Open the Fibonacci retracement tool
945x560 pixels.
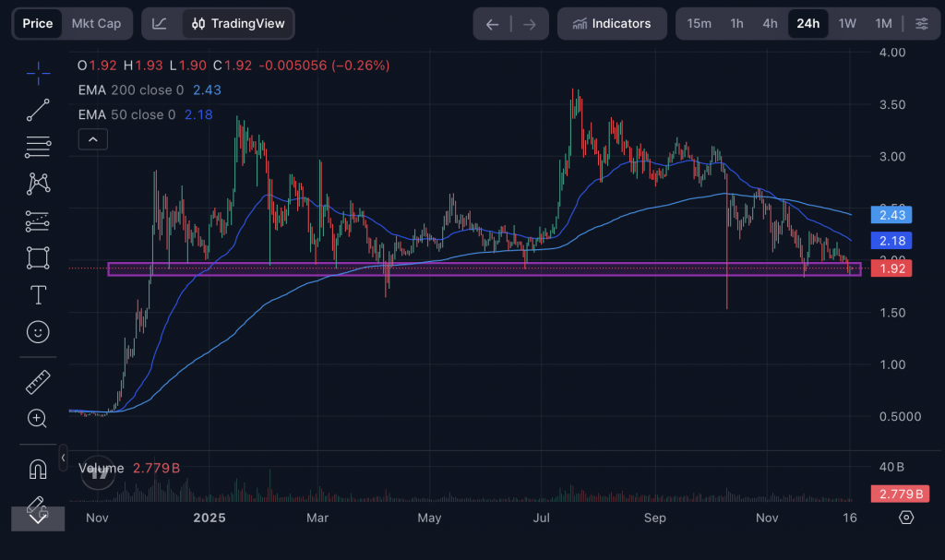point(38,146)
